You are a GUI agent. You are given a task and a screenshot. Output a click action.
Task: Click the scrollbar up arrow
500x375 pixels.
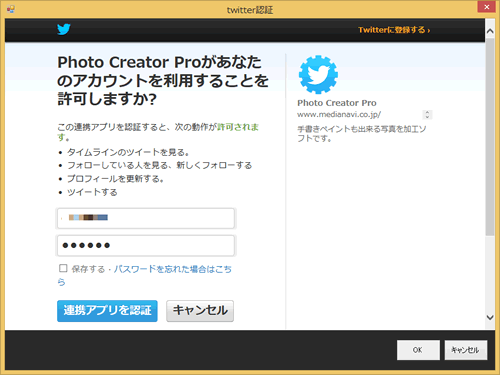coord(490,31)
